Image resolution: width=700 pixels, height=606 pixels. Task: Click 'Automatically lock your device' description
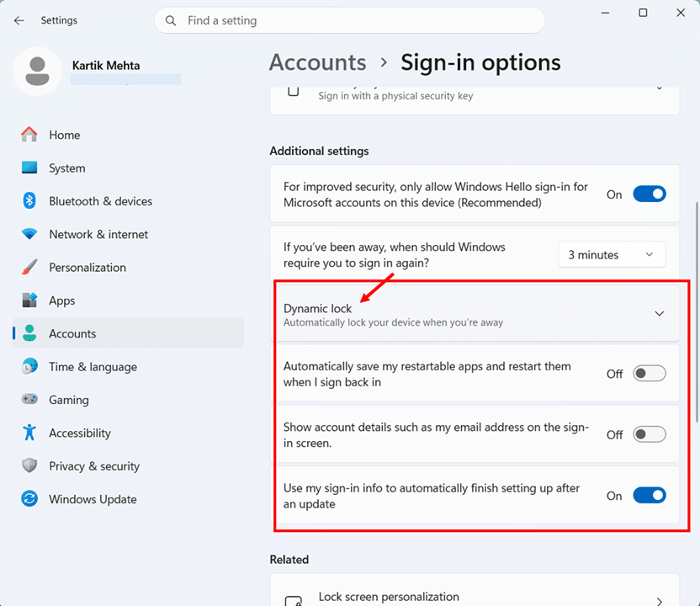pyautogui.click(x=393, y=322)
